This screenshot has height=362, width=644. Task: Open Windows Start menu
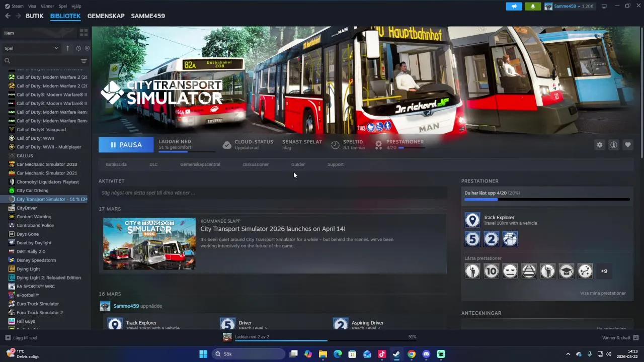tap(203, 354)
